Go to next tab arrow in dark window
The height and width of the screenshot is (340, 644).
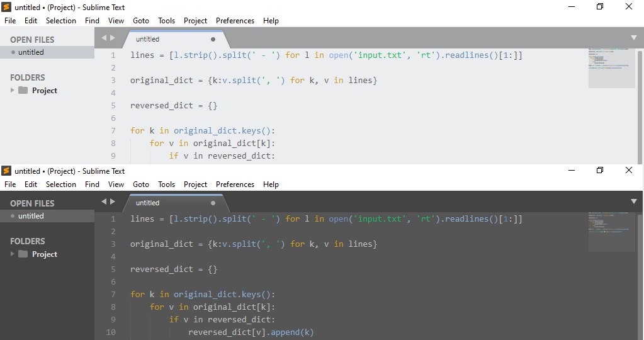(113, 201)
